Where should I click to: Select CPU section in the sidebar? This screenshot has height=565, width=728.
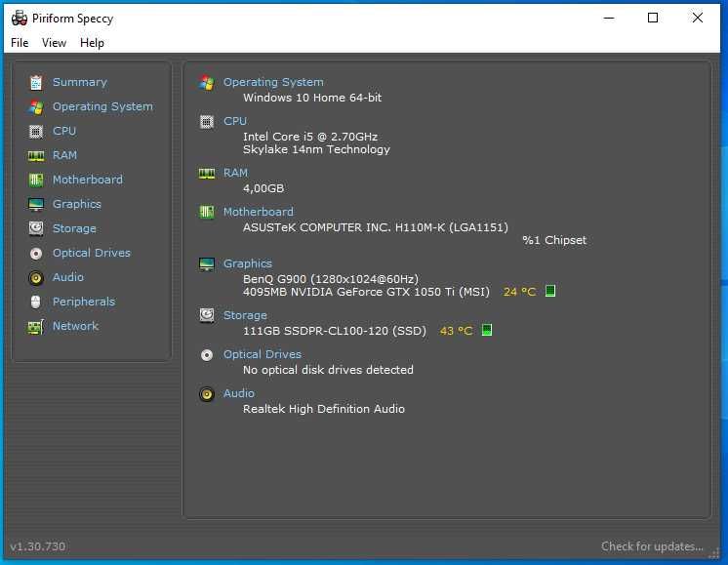[64, 131]
